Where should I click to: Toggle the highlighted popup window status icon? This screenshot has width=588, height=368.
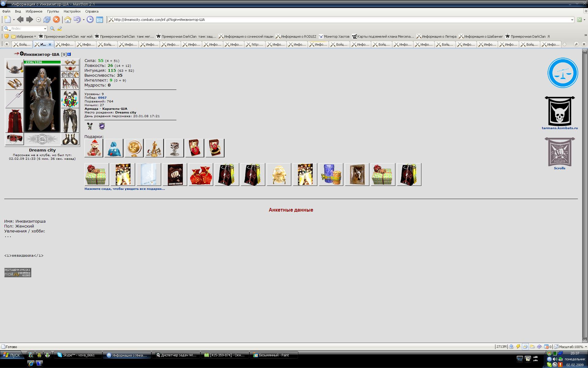coord(525,347)
